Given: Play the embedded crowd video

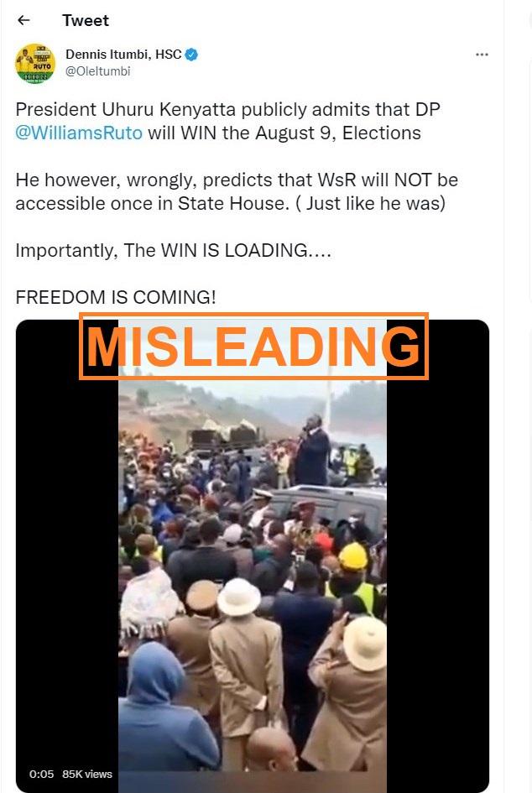Looking at the screenshot, I should click(x=253, y=556).
